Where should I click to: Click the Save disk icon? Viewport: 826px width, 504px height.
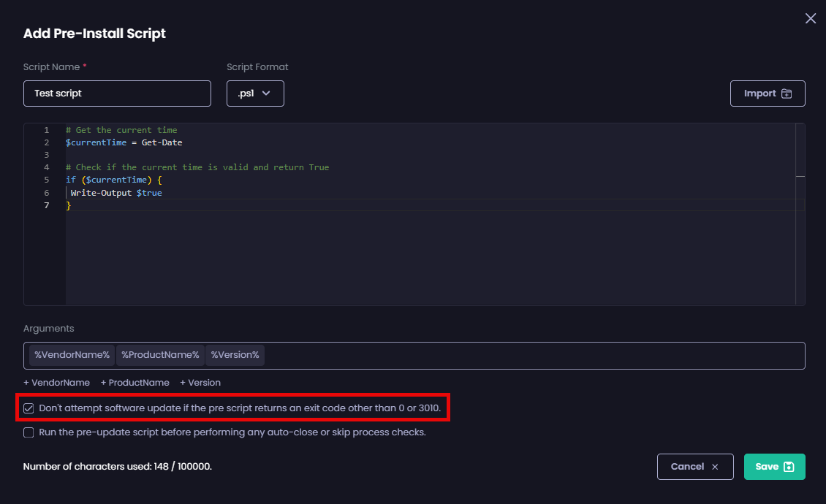tap(788, 466)
